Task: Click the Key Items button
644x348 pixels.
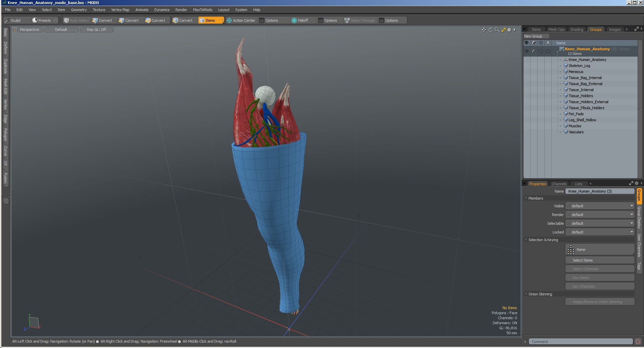Action: pos(600,278)
